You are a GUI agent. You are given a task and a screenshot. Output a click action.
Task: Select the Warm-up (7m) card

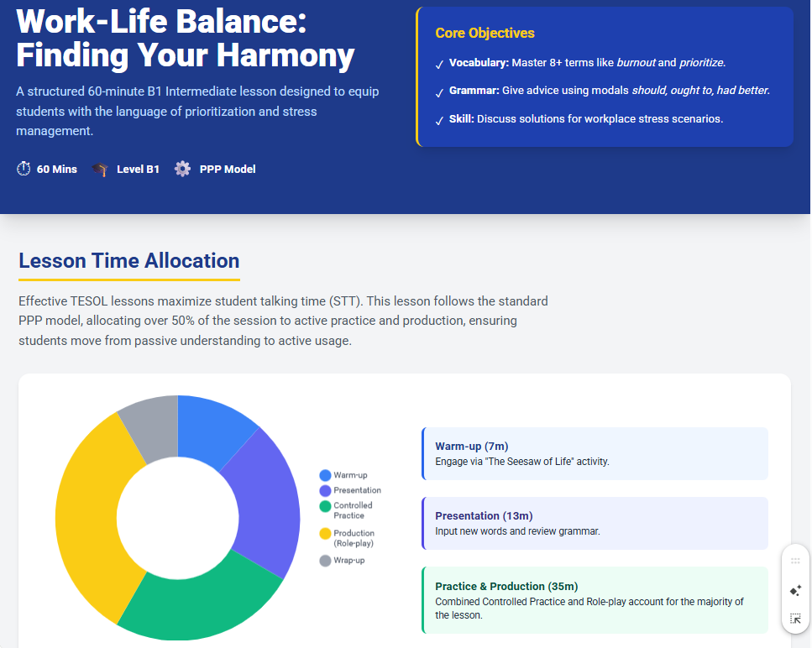tap(595, 453)
